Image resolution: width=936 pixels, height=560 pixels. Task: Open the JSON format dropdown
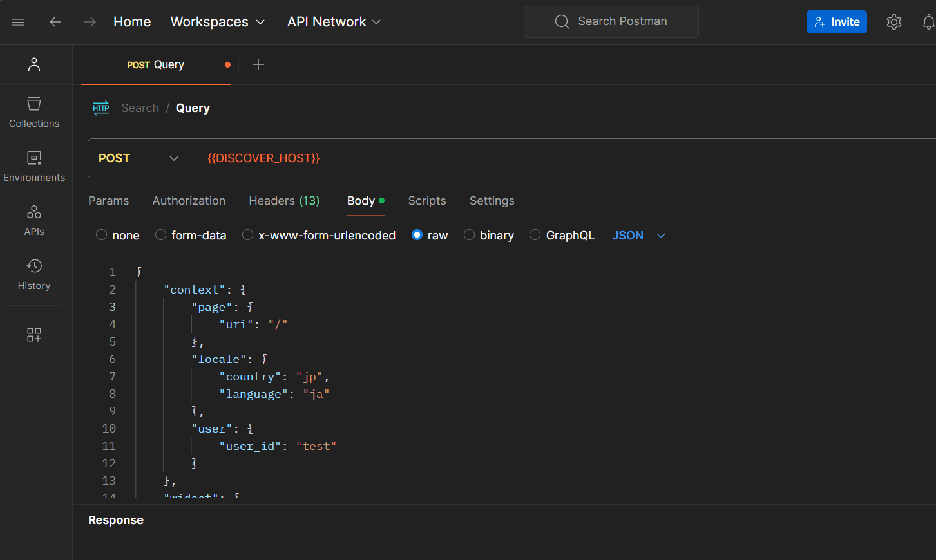[x=638, y=236]
